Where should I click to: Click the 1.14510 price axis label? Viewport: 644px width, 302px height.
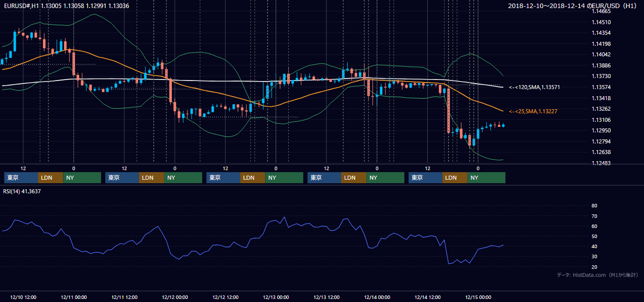click(601, 22)
